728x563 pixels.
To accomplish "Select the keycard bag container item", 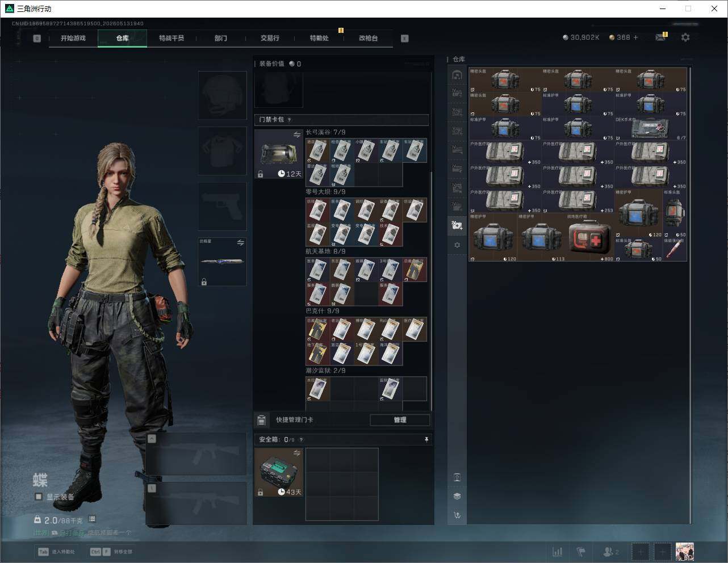I will (278, 154).
